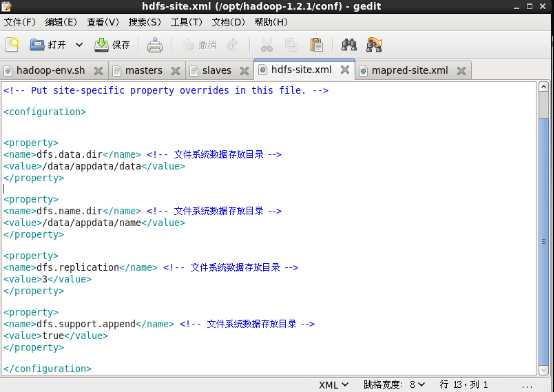Image resolution: width=554 pixels, height=392 pixels.
Task: Close the hadoop-env.sh tab
Action: tap(98, 71)
